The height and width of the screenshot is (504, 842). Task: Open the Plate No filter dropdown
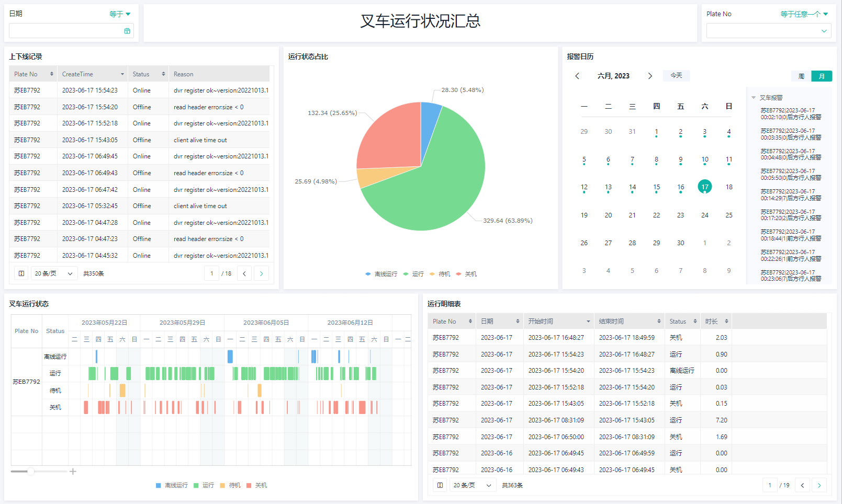[768, 31]
